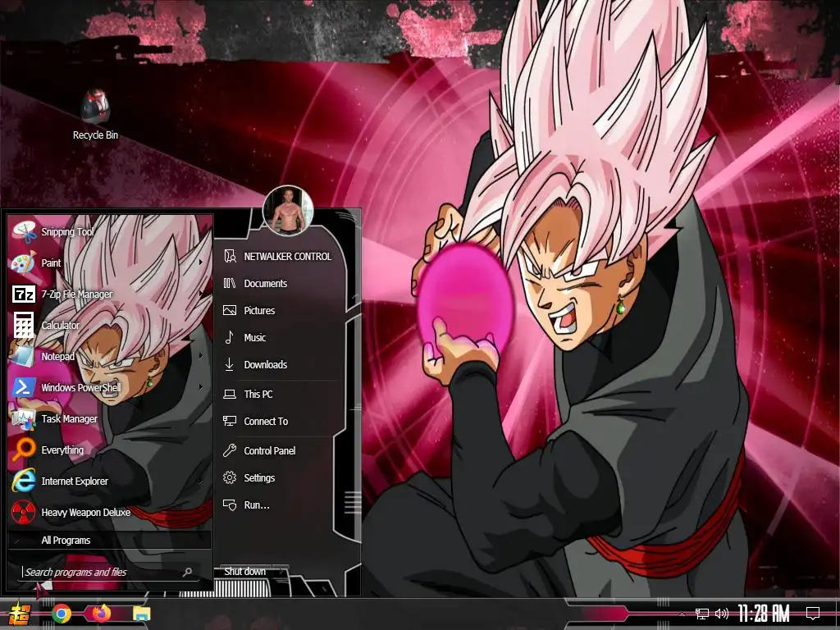
Task: Launch Calculator via its icon
Action: click(x=24, y=325)
